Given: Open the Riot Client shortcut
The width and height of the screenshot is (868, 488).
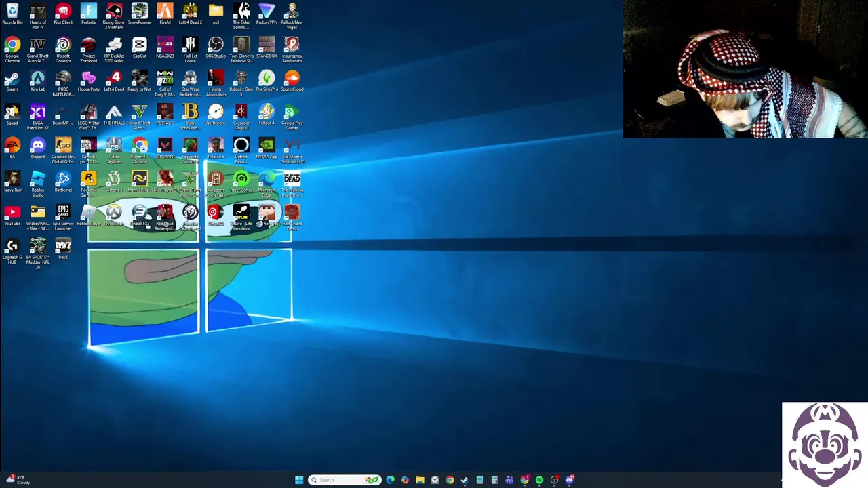Looking at the screenshot, I should (x=63, y=15).
